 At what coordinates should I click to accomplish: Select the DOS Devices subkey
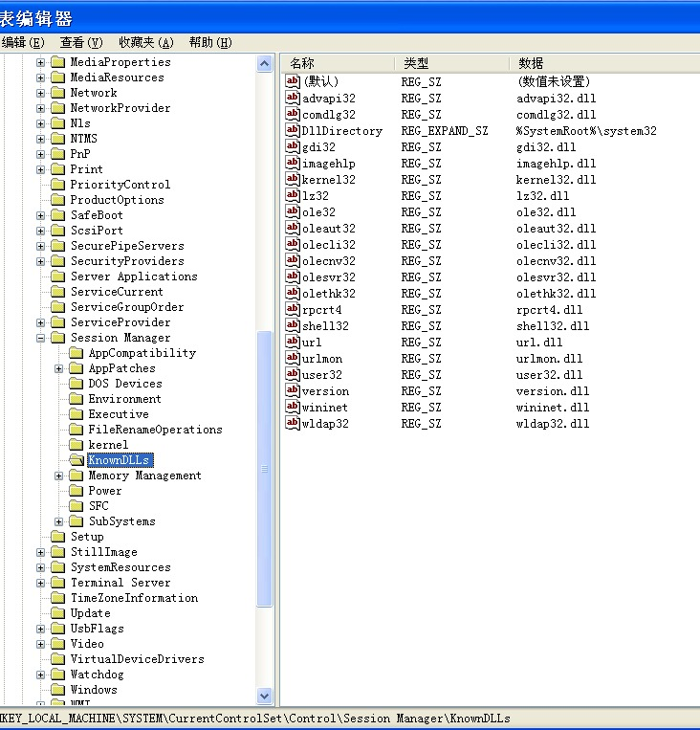(x=125, y=384)
